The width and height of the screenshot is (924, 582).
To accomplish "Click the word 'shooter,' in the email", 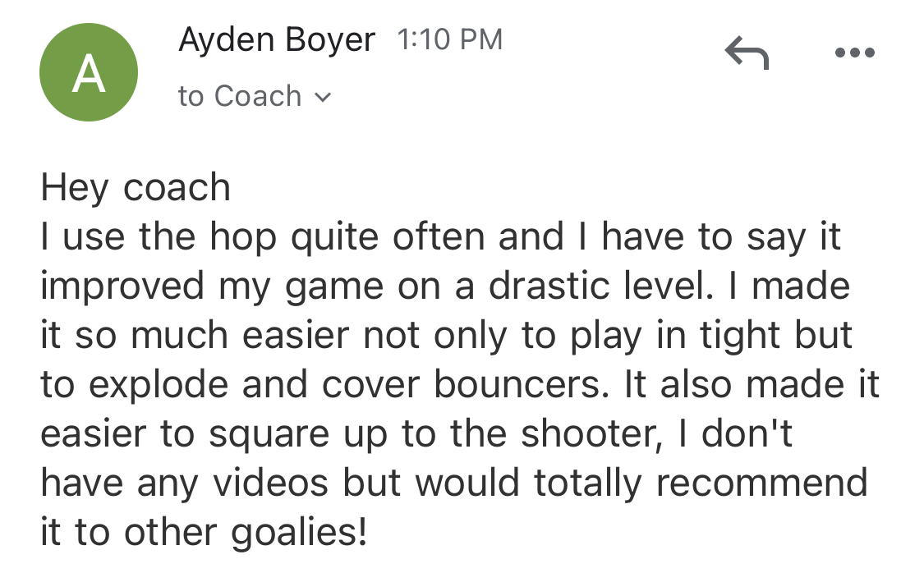I will click(x=592, y=434).
